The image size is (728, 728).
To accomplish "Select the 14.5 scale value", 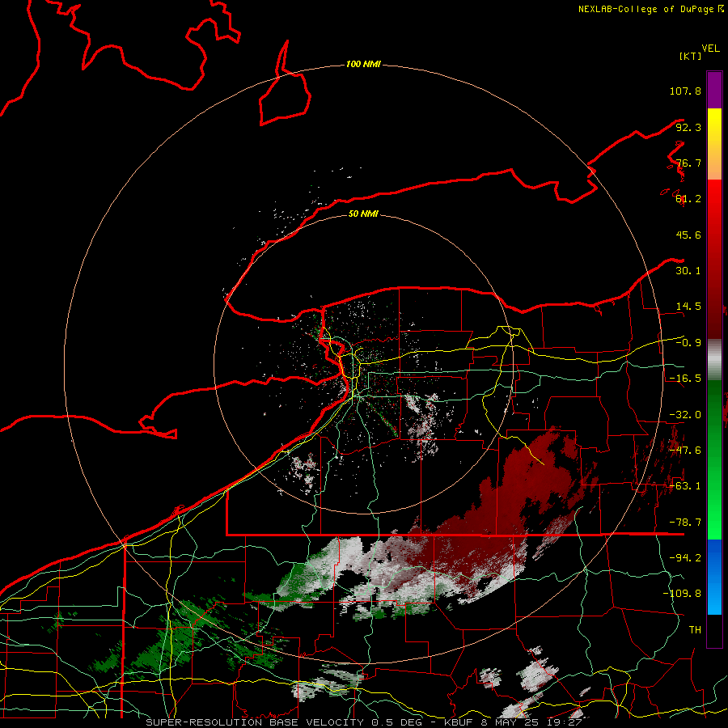I will pyautogui.click(x=688, y=307).
